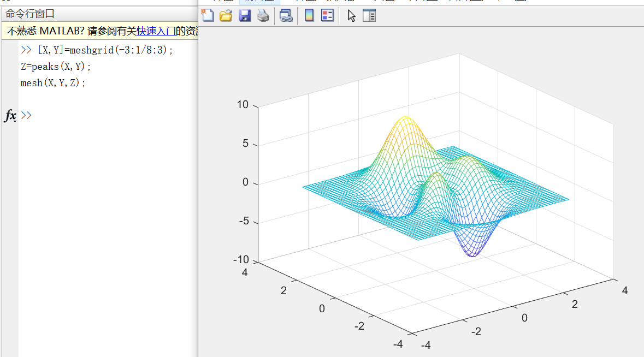Click the z-axis tick label 10
The height and width of the screenshot is (357, 644).
(x=243, y=105)
